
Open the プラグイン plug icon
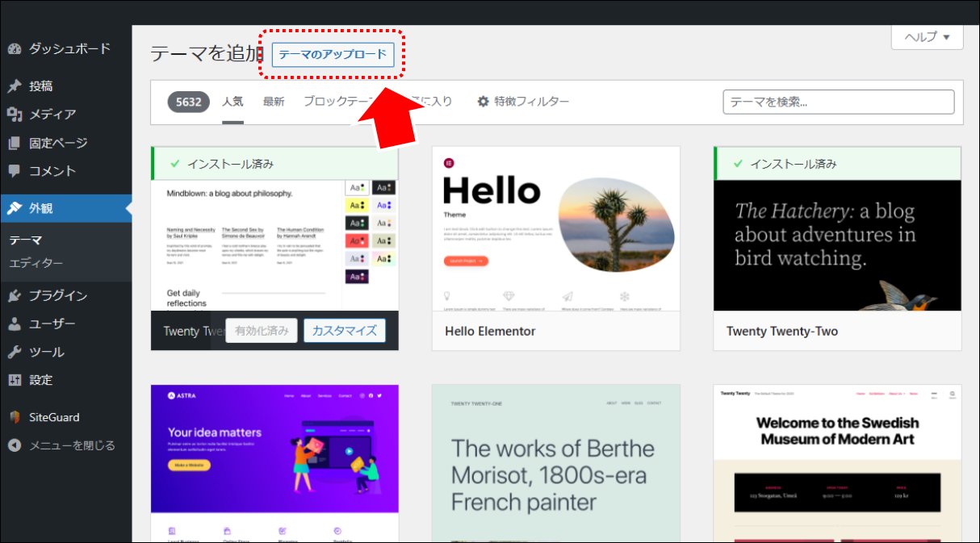15,295
